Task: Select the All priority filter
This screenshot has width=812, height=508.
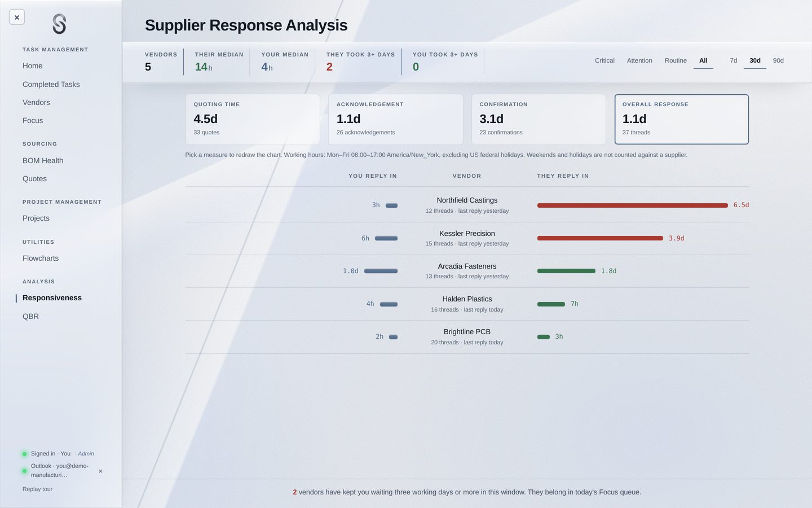Action: coord(703,60)
